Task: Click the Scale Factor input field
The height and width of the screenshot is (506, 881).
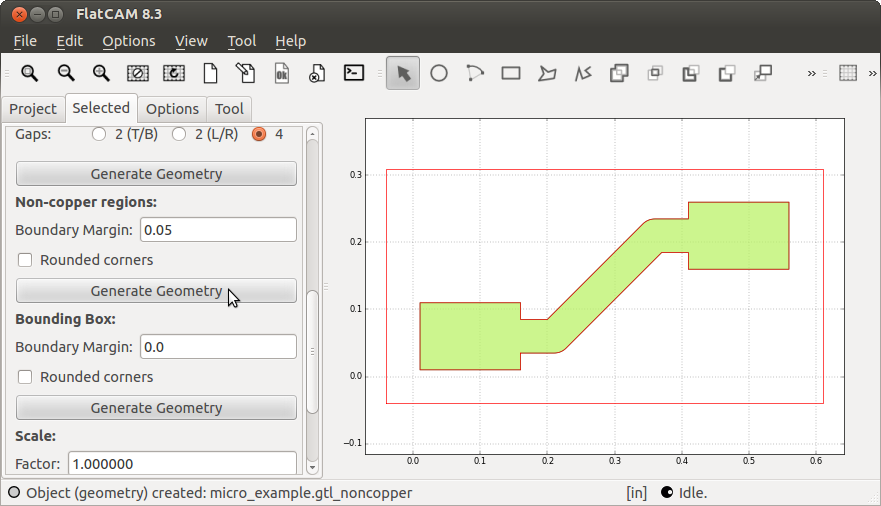Action: [182, 464]
